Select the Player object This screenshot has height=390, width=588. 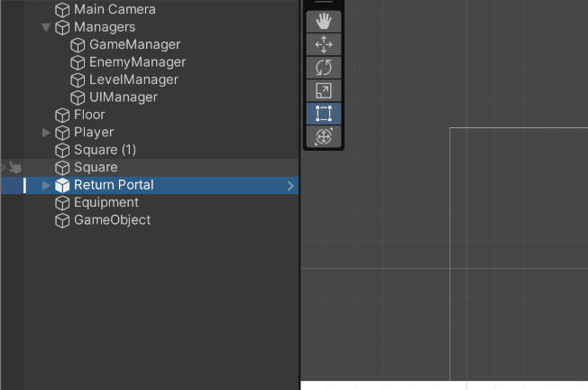tap(94, 132)
